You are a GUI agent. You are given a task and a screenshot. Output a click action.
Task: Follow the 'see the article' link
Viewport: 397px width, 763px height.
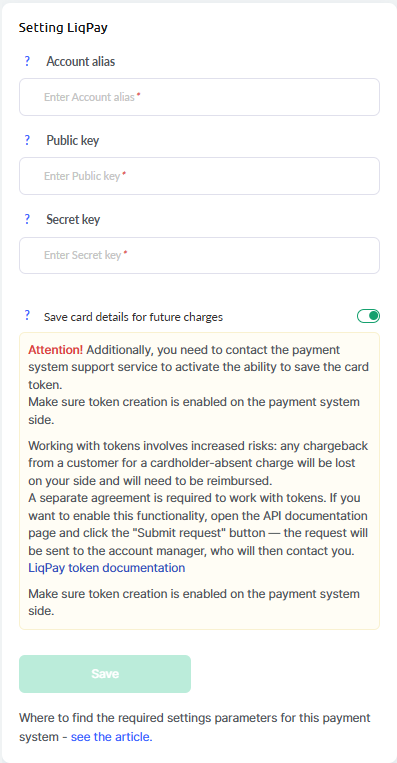point(111,737)
